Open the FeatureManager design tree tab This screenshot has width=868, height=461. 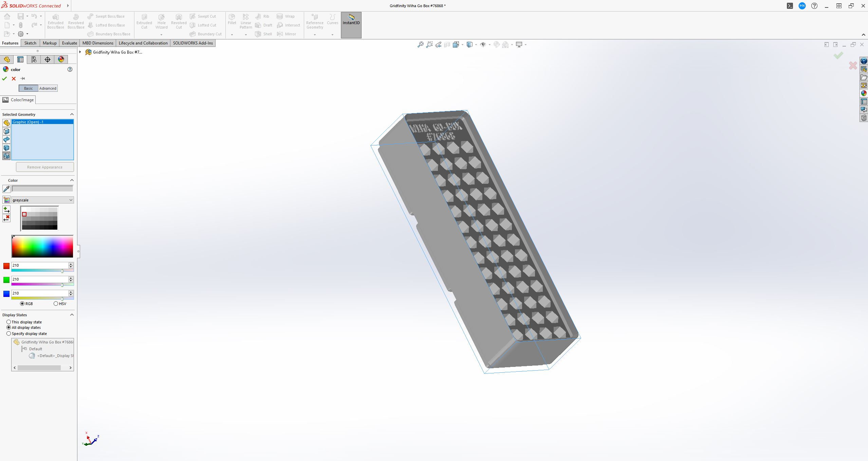[x=7, y=59]
